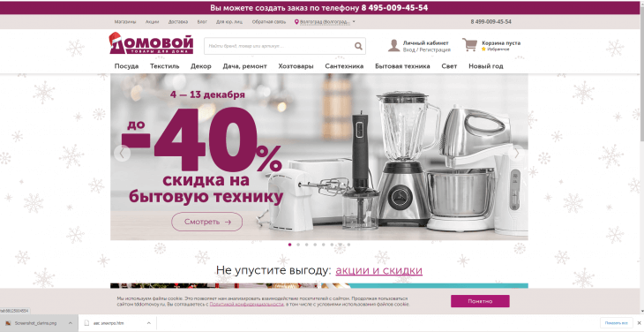Go to previous banner slide arrow

pos(122,154)
